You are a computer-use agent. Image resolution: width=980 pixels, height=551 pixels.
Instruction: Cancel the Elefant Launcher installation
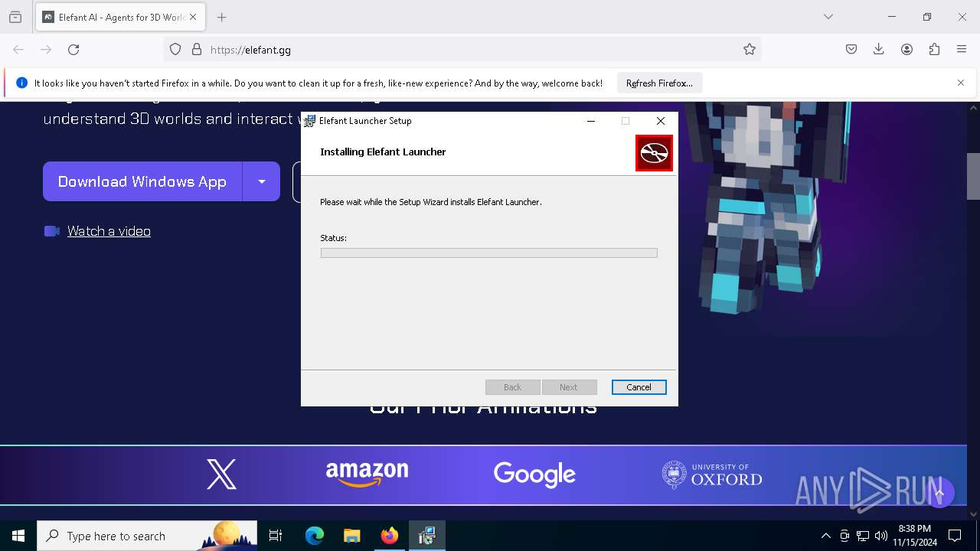[x=639, y=387]
